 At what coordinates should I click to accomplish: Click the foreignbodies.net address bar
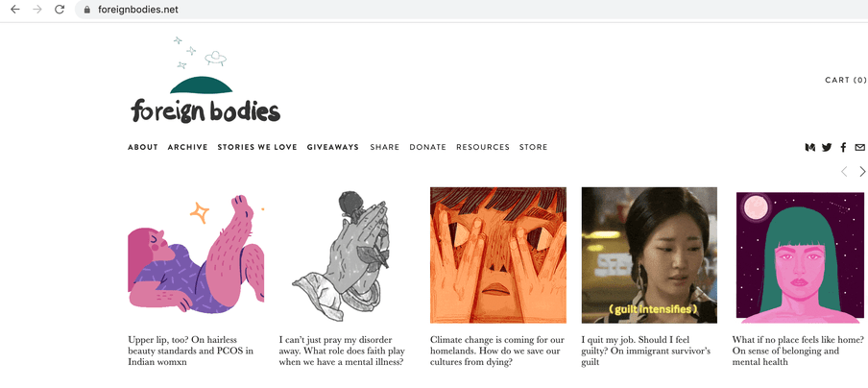(x=470, y=10)
